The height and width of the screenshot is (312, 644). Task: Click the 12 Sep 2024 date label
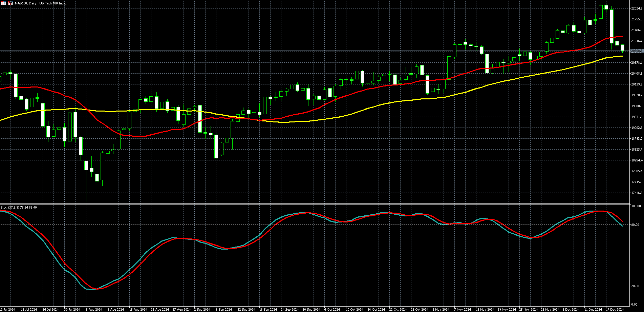coord(246,310)
